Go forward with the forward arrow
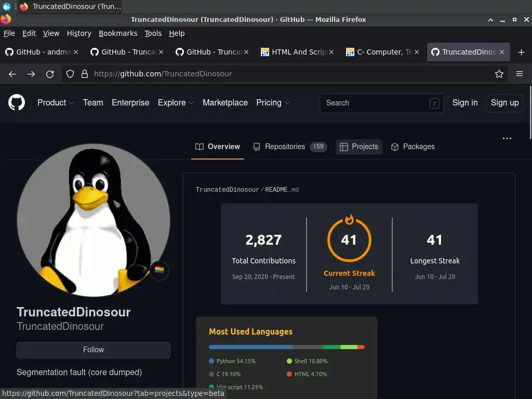The width and height of the screenshot is (532, 399). pos(31,74)
